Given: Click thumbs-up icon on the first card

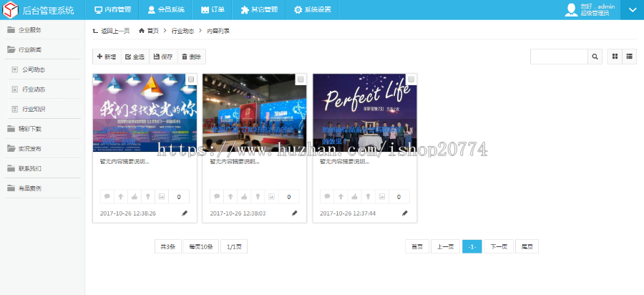Looking at the screenshot, I should (x=134, y=196).
